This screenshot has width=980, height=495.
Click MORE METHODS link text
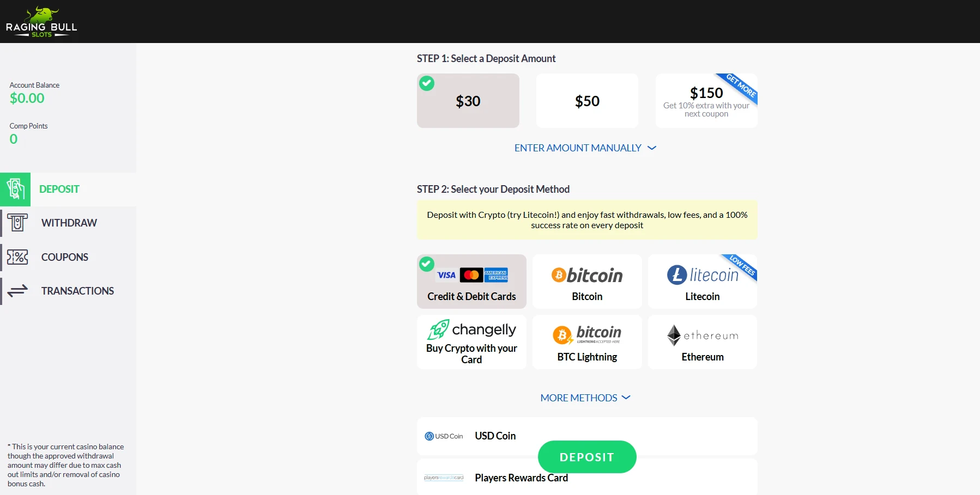tap(579, 398)
